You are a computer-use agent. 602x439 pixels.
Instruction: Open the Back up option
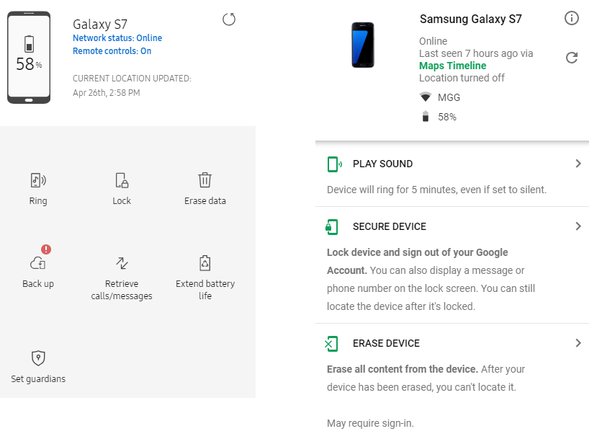[38, 263]
